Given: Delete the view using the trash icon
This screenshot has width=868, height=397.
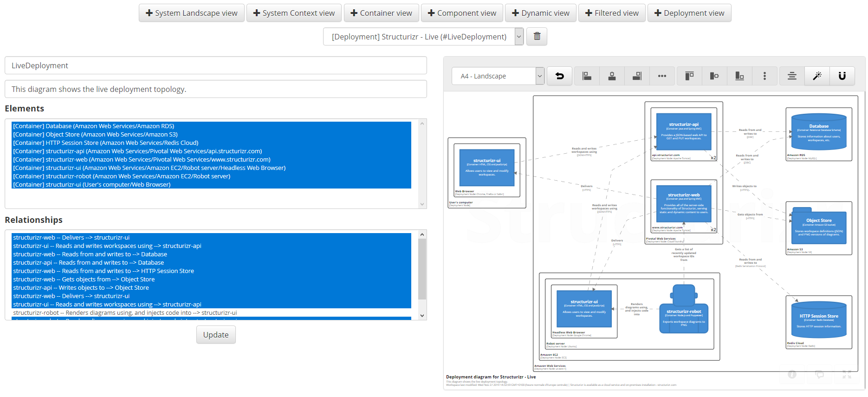Looking at the screenshot, I should point(537,37).
